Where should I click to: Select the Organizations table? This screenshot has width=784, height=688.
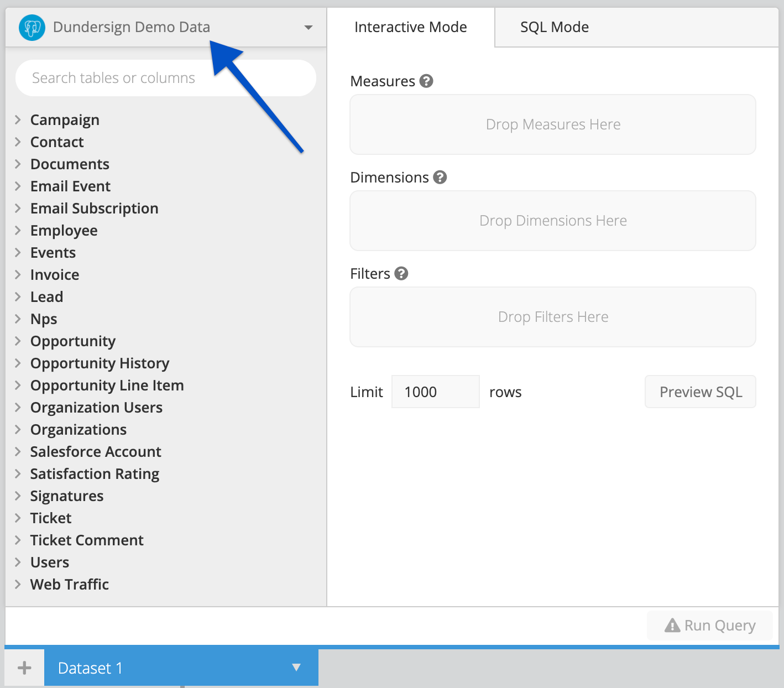point(79,430)
